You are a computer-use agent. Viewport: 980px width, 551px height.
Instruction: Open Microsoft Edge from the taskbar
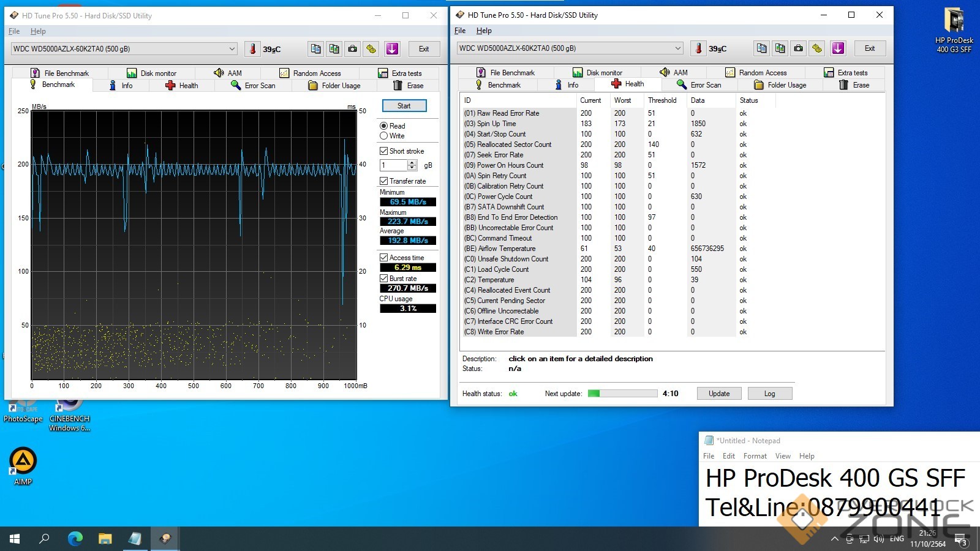(75, 539)
